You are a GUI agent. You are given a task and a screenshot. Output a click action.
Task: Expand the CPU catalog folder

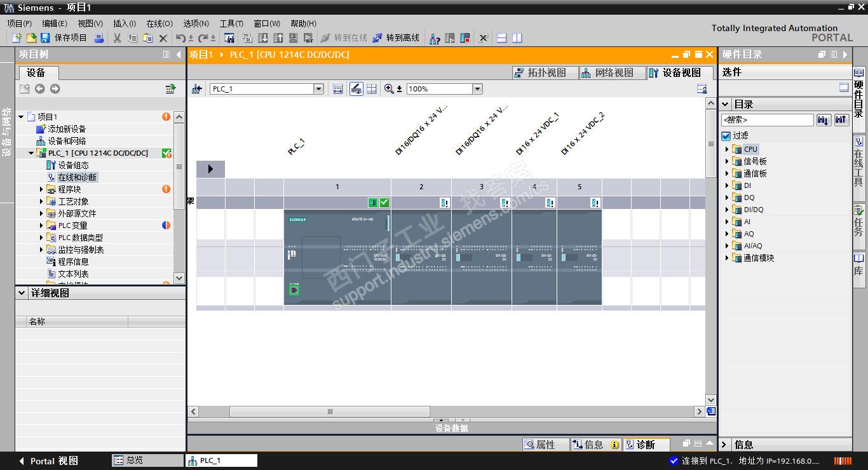pos(727,149)
